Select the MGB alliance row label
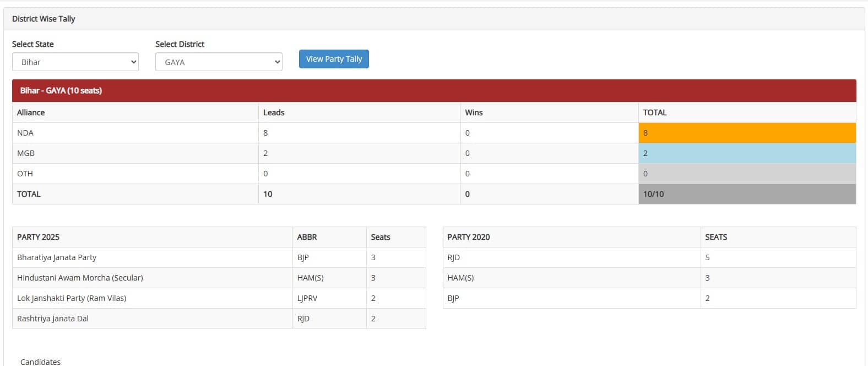 pos(26,153)
